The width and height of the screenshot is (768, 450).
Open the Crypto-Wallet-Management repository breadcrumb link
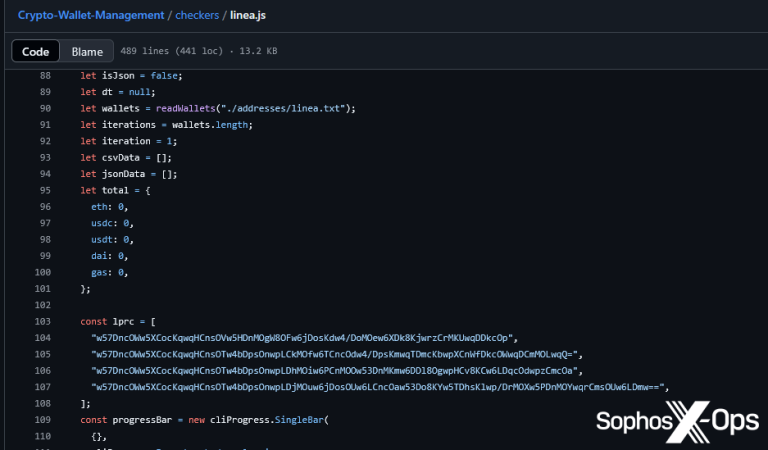tap(91, 15)
